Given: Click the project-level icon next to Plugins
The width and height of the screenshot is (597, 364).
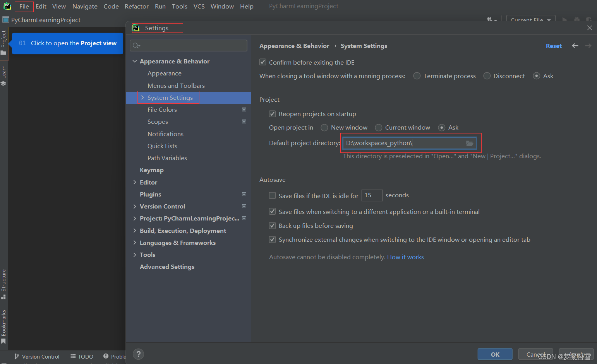Looking at the screenshot, I should (x=244, y=194).
